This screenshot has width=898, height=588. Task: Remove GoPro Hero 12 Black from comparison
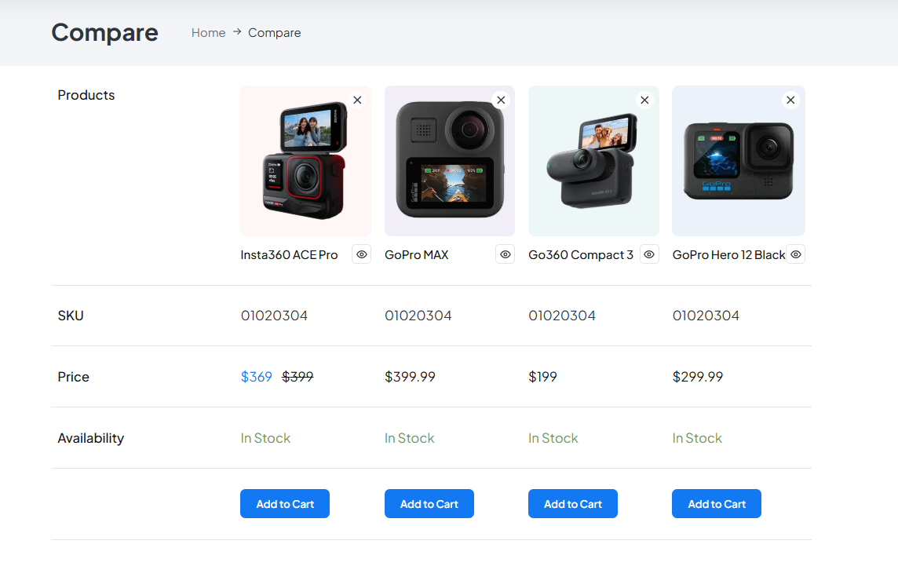791,100
